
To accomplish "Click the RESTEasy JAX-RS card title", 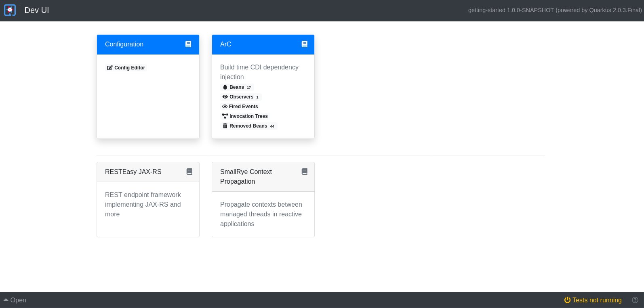I will coord(133,172).
